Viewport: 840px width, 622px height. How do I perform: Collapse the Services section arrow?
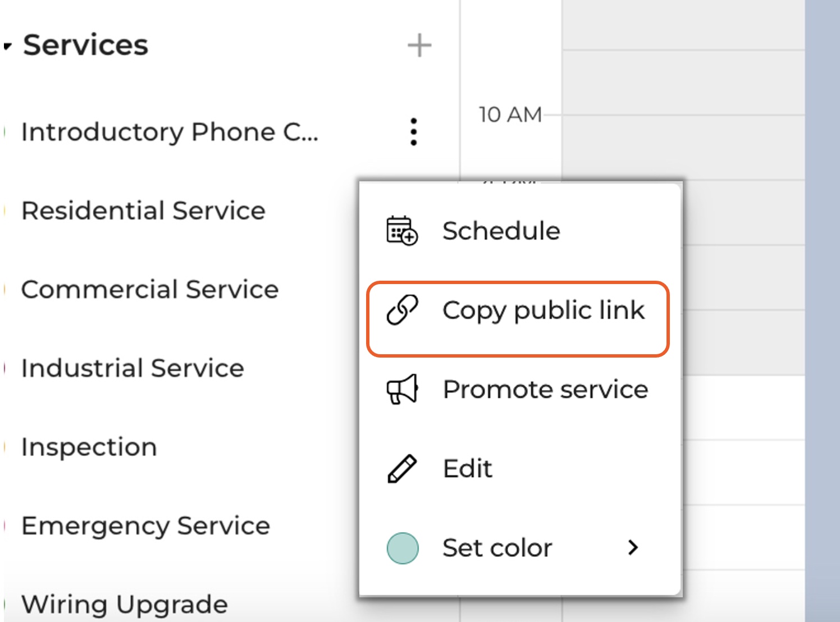coord(7,46)
